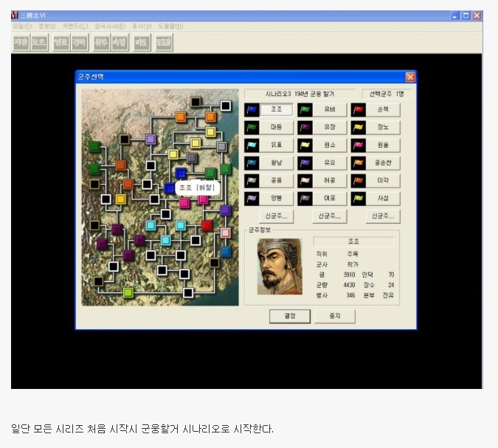The height and width of the screenshot is (448, 498).
Task: Choose the 손책 ruler button
Action: pyautogui.click(x=383, y=110)
